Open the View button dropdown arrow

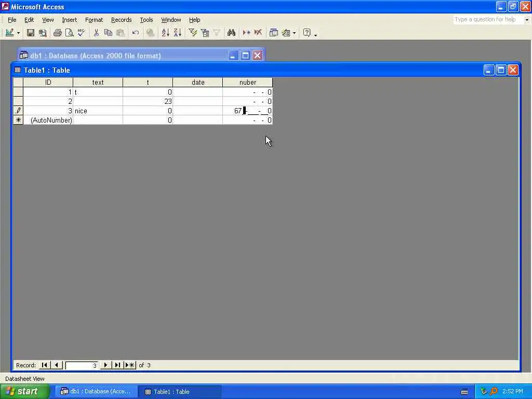[18, 33]
